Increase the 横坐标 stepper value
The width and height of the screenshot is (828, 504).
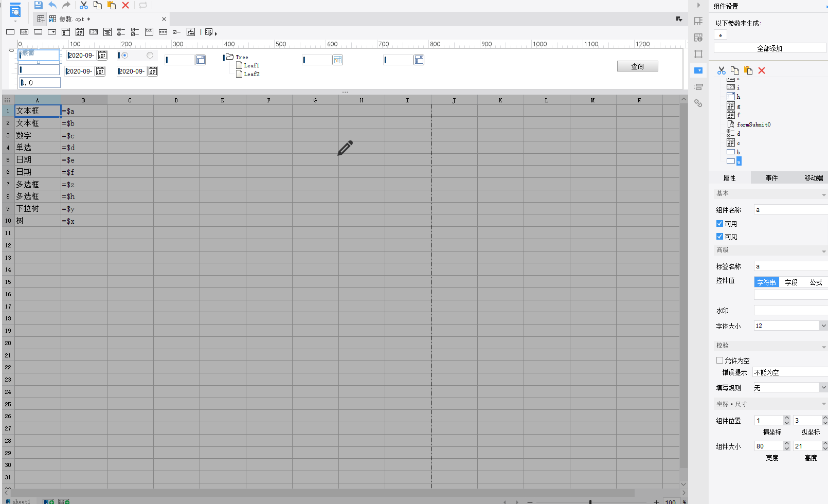(787, 418)
